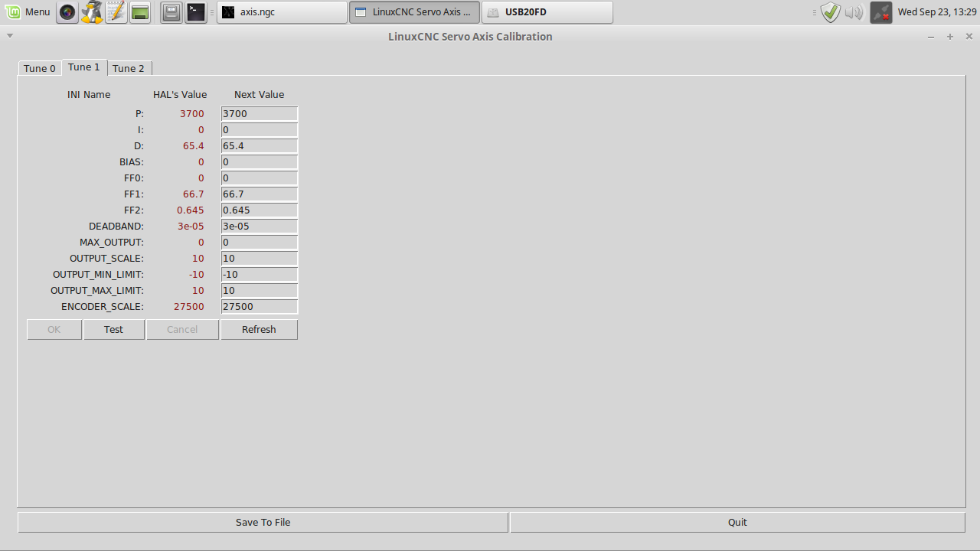
Task: Click the FF0 next value field
Action: pyautogui.click(x=260, y=178)
